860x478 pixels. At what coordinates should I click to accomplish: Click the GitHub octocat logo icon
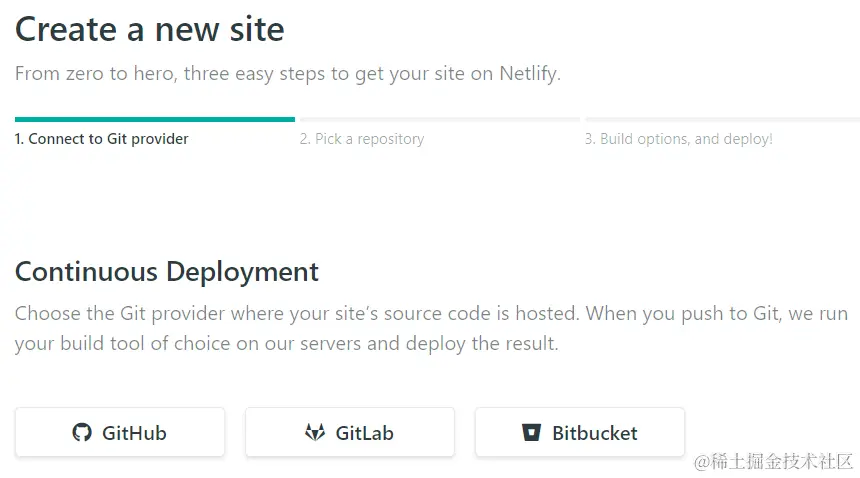82,433
